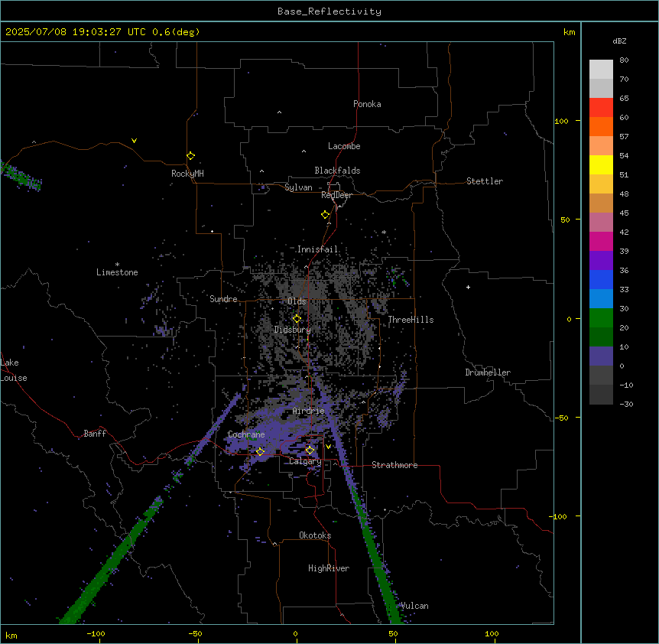Select the red 65 dBZ legend swatch

click(601, 108)
